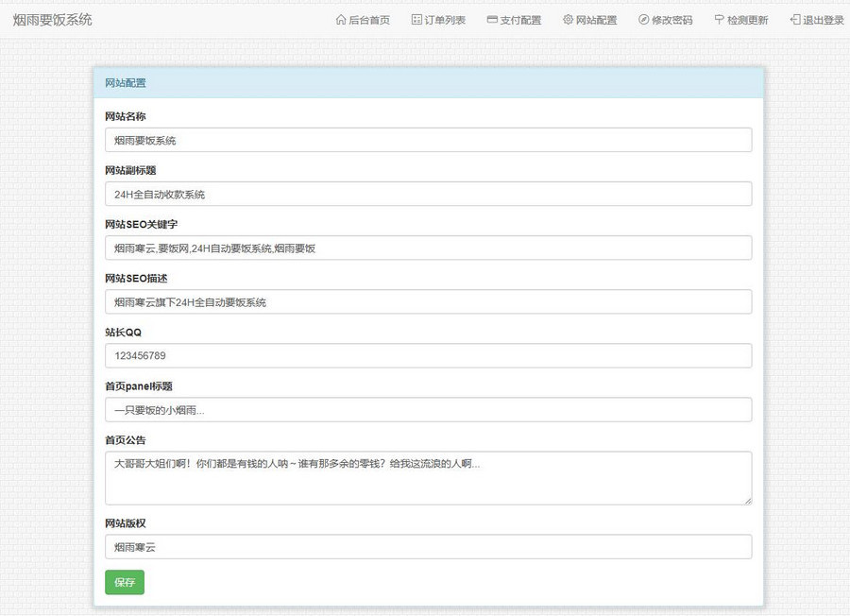Select the 站长QQ input box
This screenshot has width=850, height=616.
coord(428,355)
